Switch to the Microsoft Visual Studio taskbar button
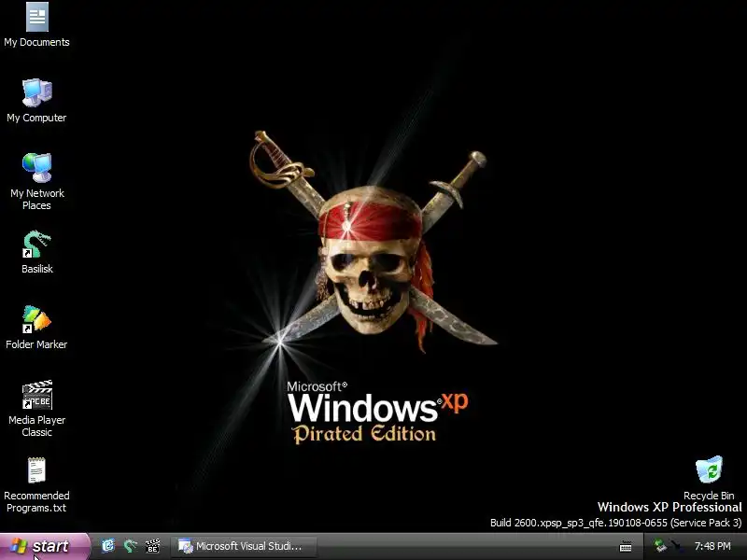The width and height of the screenshot is (747, 560). click(x=244, y=546)
